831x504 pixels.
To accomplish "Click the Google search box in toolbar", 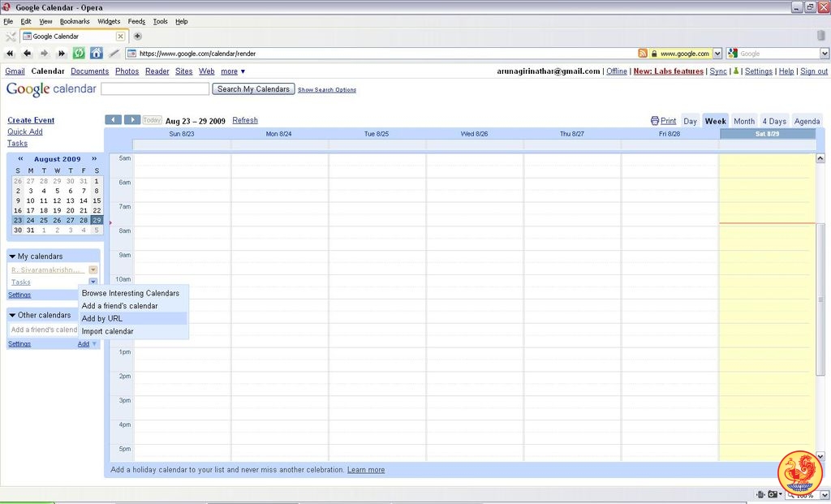I will (779, 54).
